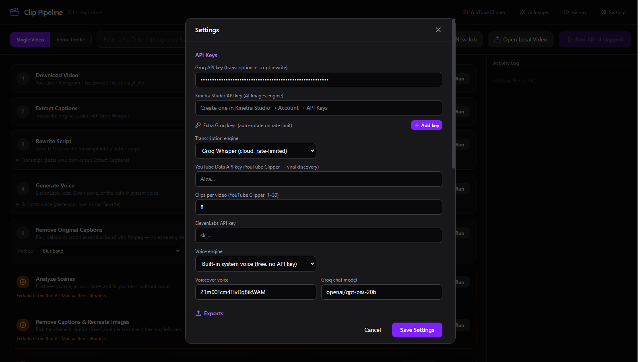The height and width of the screenshot is (362, 644).
Task: Focus the Groq API key field
Action: (x=319, y=80)
